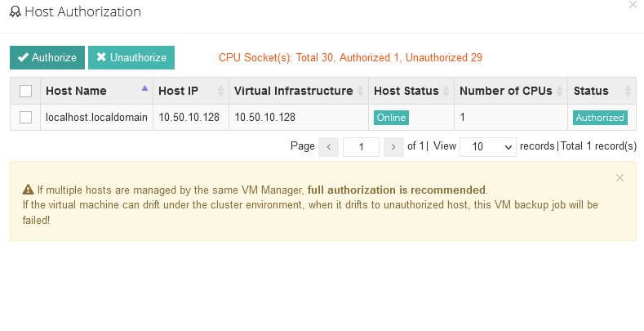Close the Host Authorization dialog
This screenshot has height=331, width=644.
(x=633, y=5)
